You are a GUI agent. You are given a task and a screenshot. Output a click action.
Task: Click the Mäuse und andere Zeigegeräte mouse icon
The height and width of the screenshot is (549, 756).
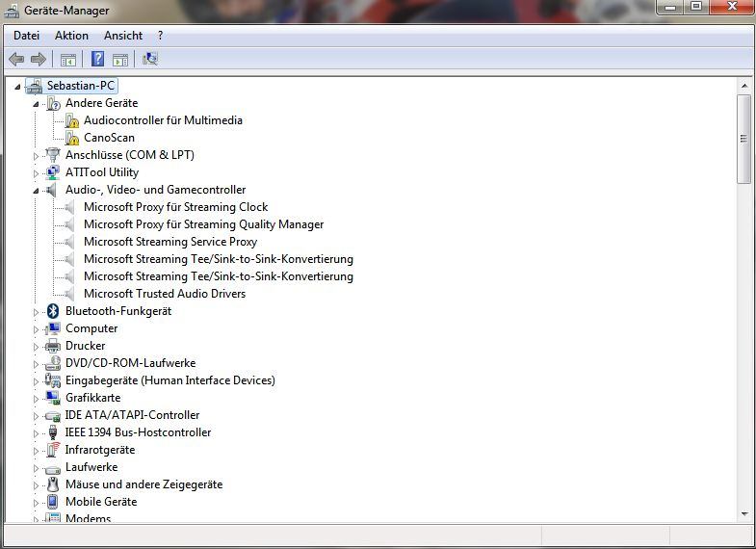[53, 484]
